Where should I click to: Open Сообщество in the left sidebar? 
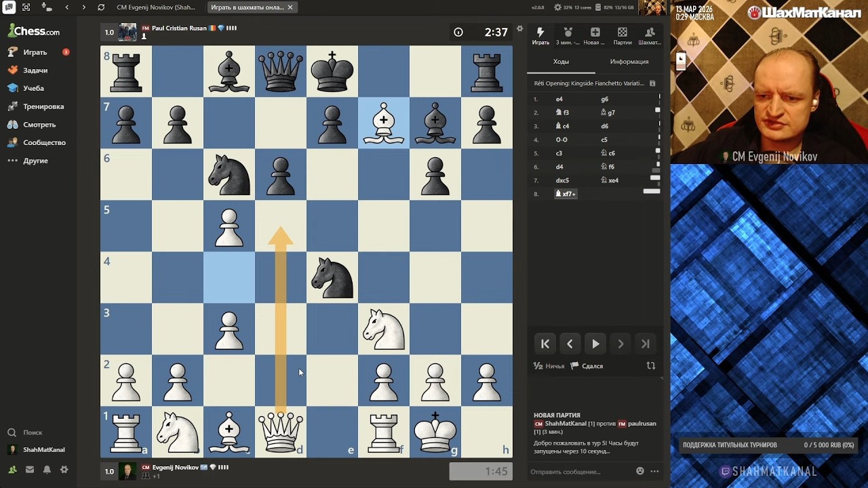pyautogui.click(x=44, y=142)
